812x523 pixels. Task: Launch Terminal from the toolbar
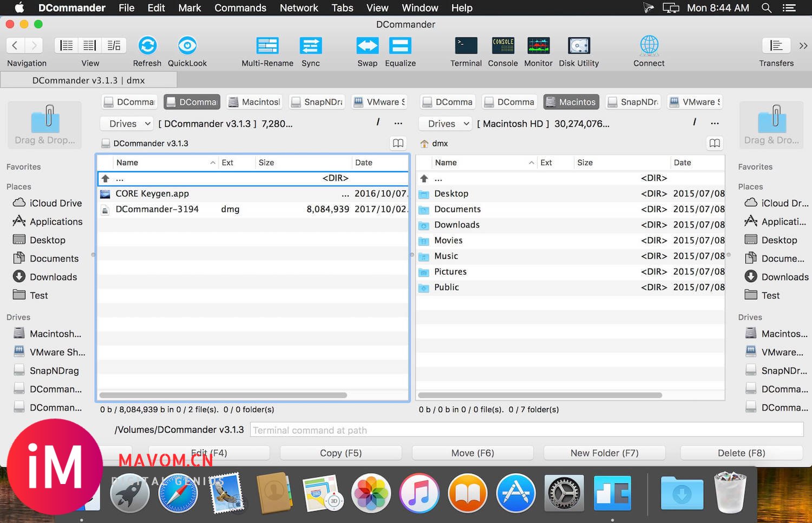[x=466, y=46]
